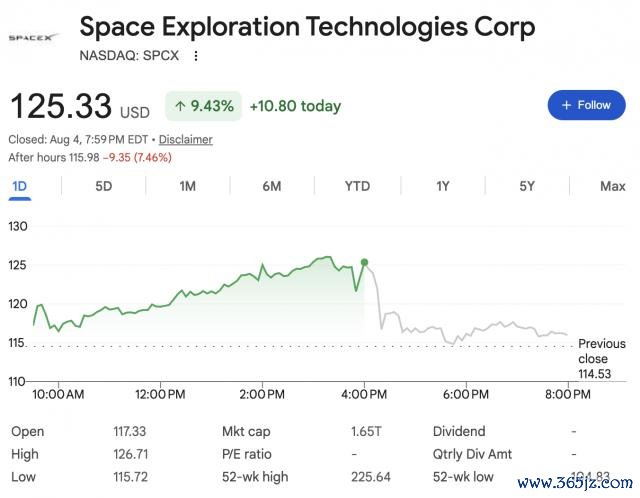Viewport: 640px width, 498px height.
Task: Click the SpaceX company logo
Action: pos(33,38)
